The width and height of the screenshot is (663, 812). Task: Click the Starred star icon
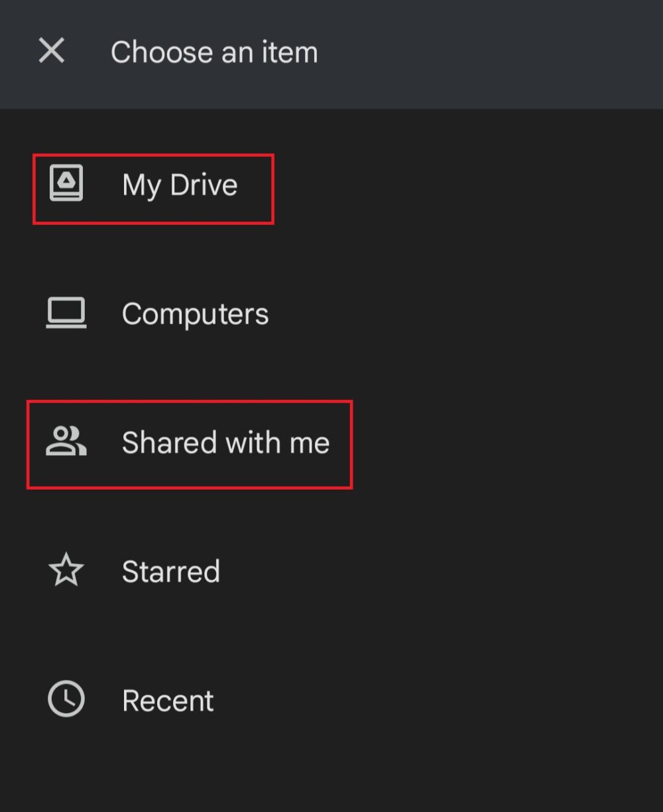66,569
